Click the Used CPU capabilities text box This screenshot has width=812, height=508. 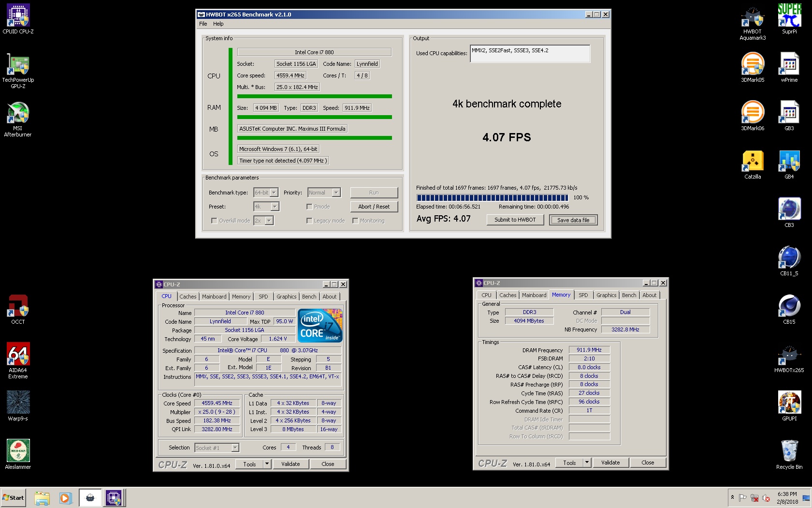530,54
